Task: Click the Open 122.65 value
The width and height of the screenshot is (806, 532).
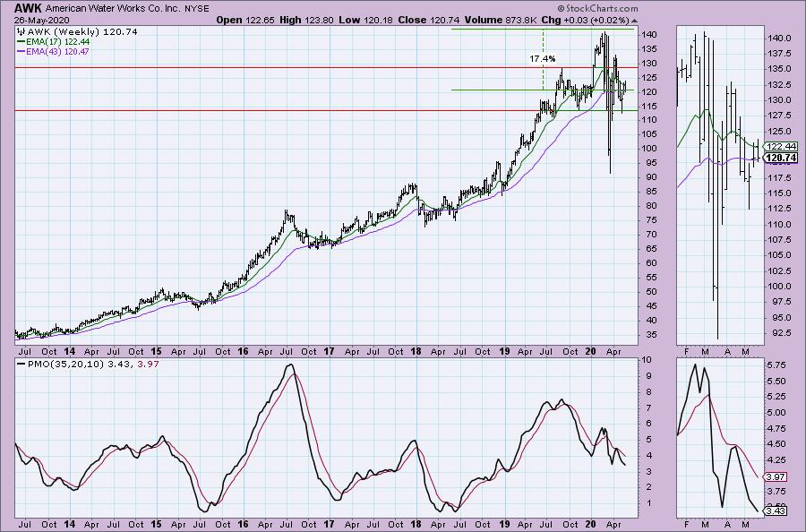Action: 245,20
